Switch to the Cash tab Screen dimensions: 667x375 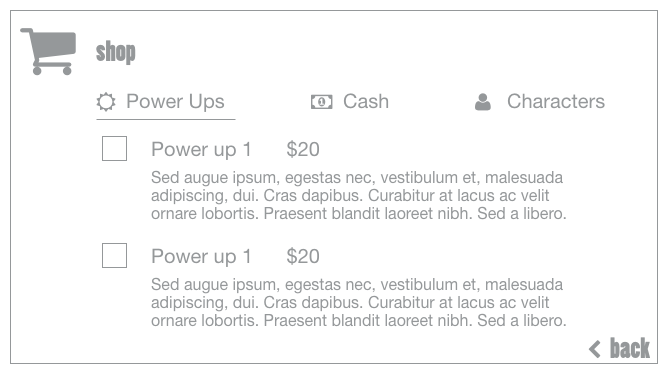[x=350, y=102]
